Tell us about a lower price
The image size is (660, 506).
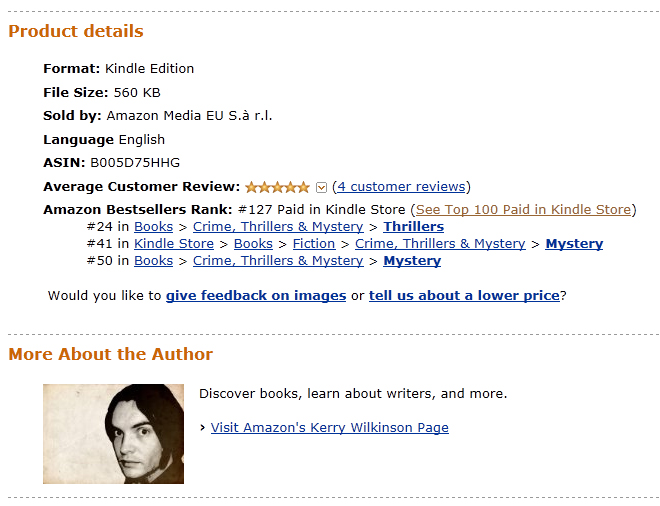[x=464, y=296]
